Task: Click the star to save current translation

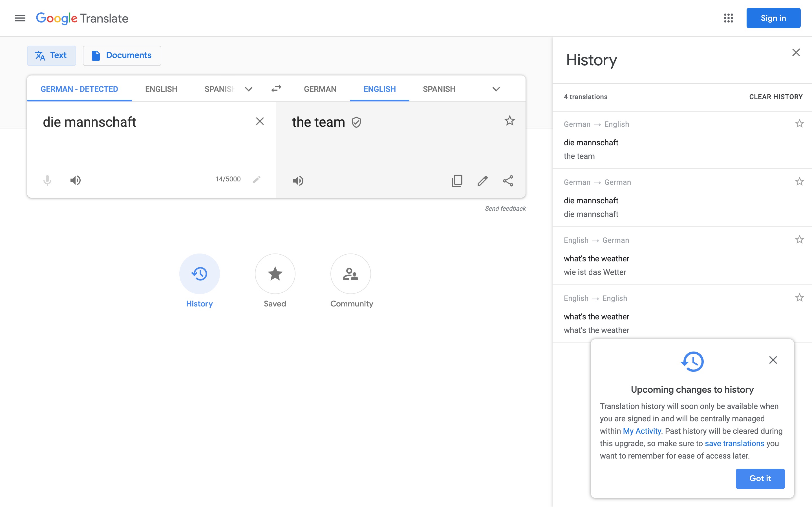Action: click(509, 121)
